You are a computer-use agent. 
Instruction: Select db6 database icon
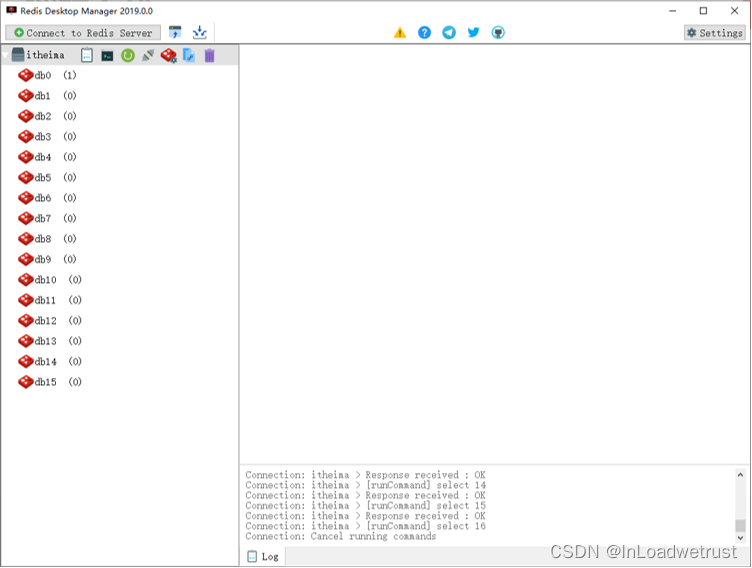point(25,198)
